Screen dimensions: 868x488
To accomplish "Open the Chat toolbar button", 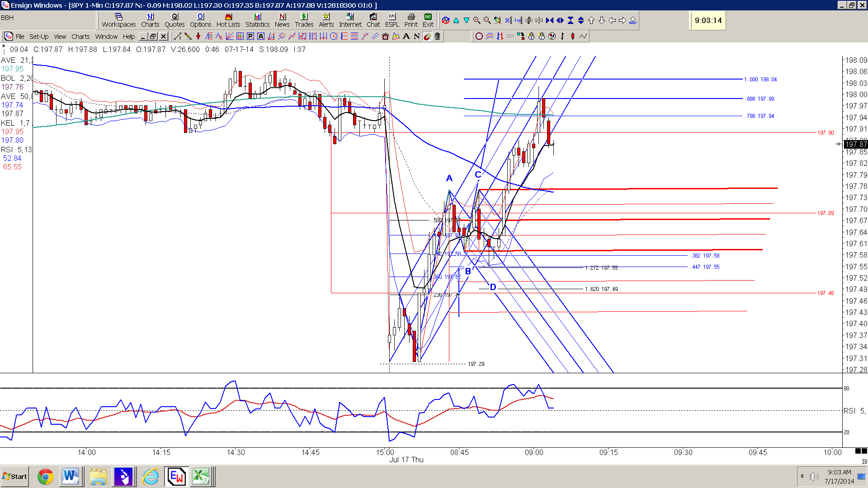I will click(373, 20).
